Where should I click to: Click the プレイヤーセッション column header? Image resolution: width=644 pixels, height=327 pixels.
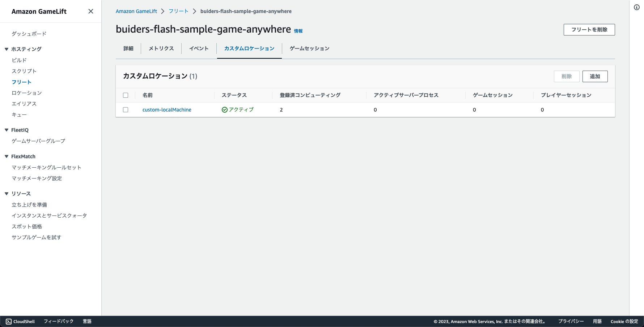[566, 95]
